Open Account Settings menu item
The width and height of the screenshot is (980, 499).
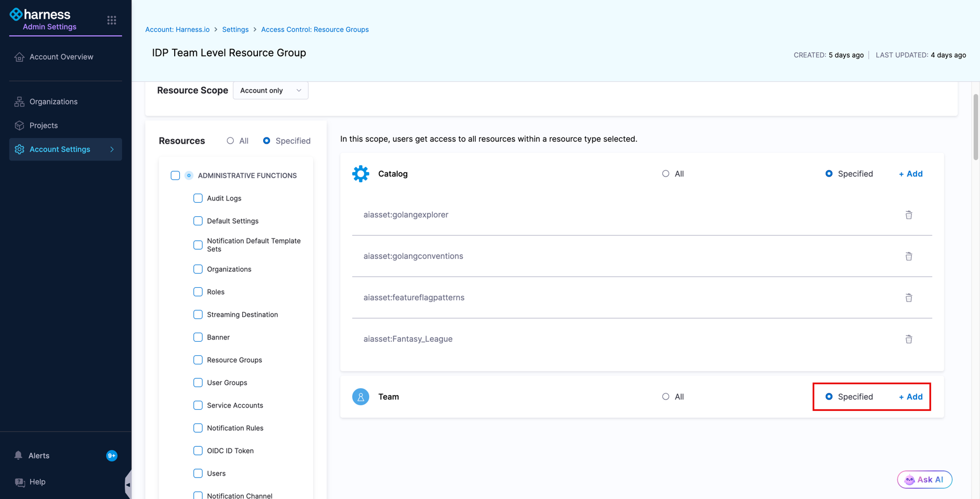[x=65, y=149]
